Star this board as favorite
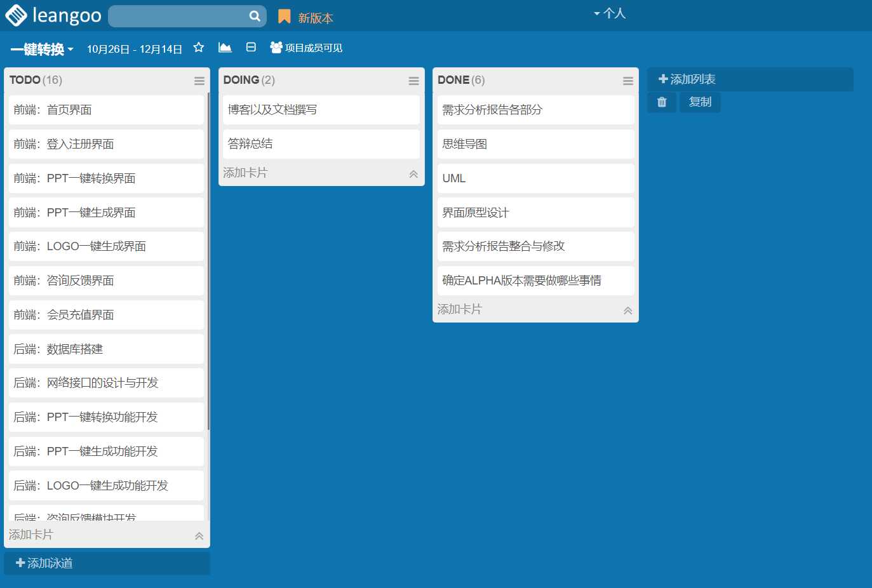This screenshot has width=872, height=588. click(199, 48)
